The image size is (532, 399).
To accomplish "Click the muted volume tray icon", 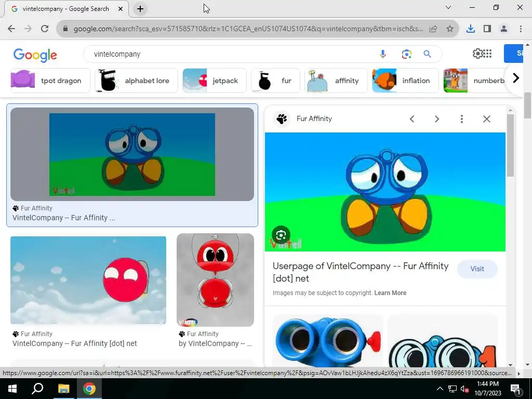I will click(464, 389).
